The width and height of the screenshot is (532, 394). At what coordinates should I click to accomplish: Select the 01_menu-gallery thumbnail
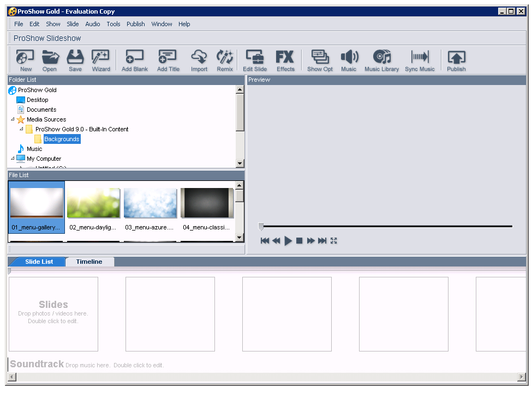tap(37, 207)
